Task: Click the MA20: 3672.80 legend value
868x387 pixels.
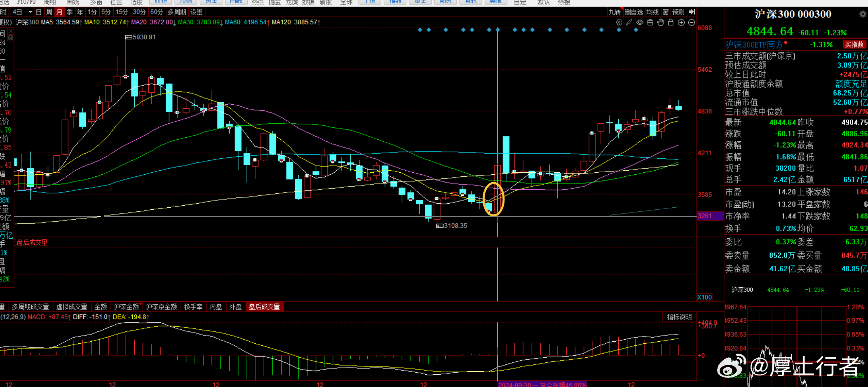Action: [154, 22]
